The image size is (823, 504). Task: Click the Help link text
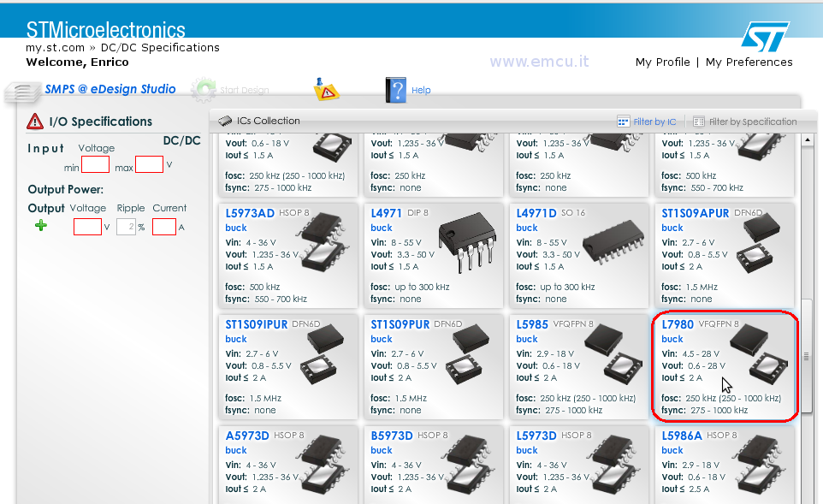click(x=421, y=91)
